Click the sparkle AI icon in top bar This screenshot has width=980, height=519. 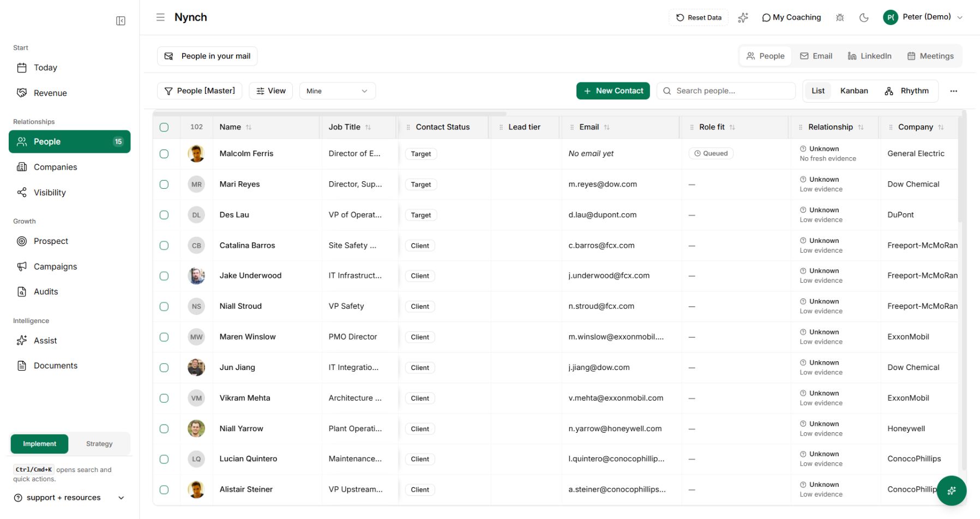pyautogui.click(x=743, y=17)
